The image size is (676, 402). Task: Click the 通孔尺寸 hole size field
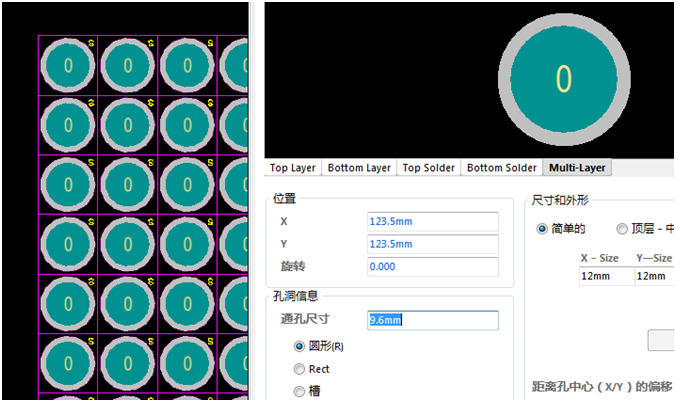pos(432,320)
